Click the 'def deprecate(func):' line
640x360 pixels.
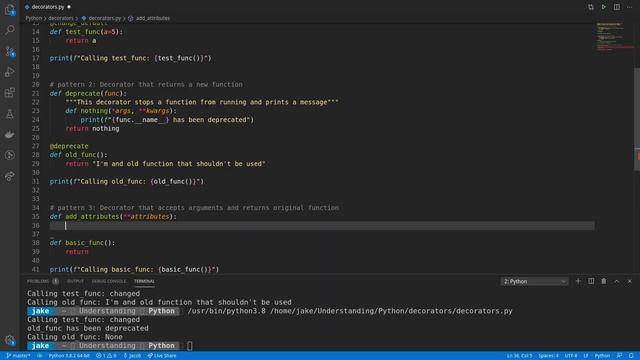88,93
